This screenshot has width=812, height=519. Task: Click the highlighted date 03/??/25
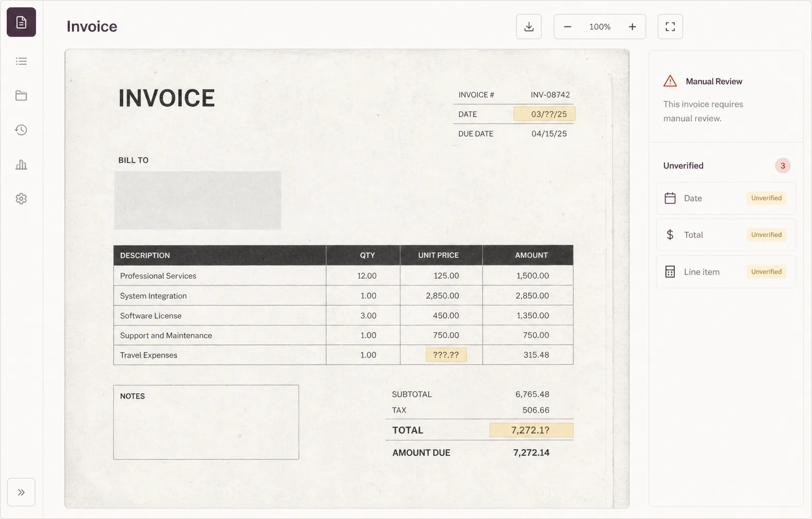[544, 114]
